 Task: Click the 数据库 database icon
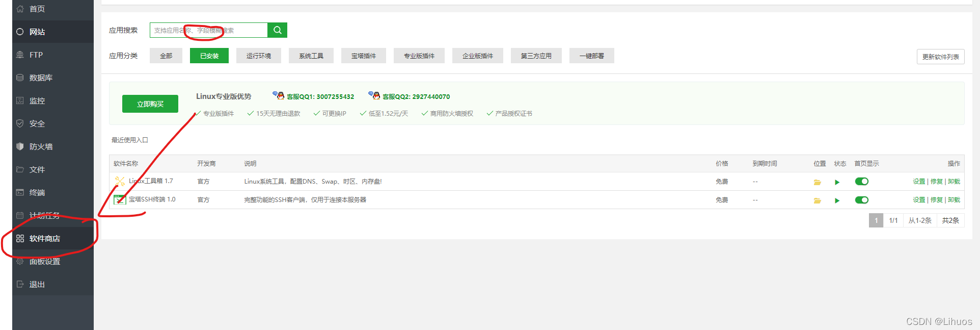tap(20, 78)
